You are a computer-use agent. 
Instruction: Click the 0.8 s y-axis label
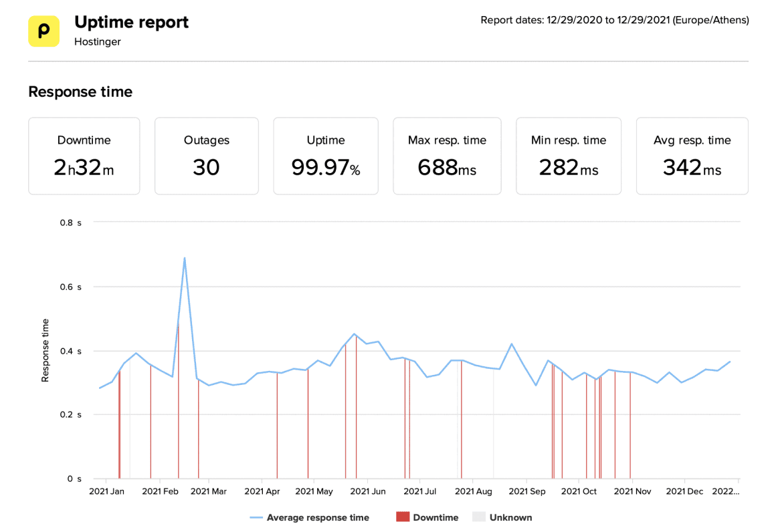70,223
